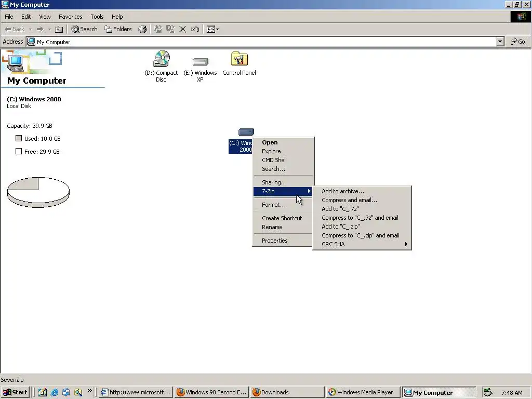The width and height of the screenshot is (532, 399).
Task: Click the Free space color box
Action: pyautogui.click(x=19, y=151)
